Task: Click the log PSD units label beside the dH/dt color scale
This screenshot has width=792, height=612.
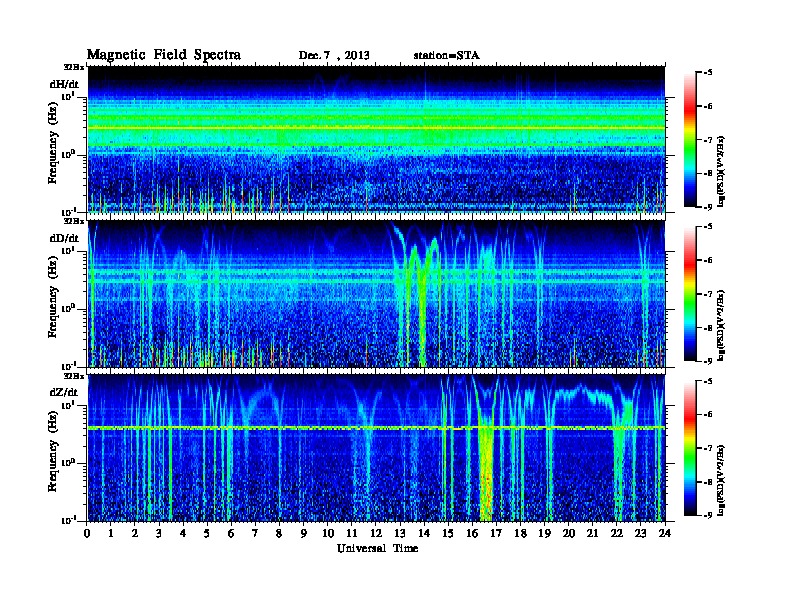Action: (722, 171)
